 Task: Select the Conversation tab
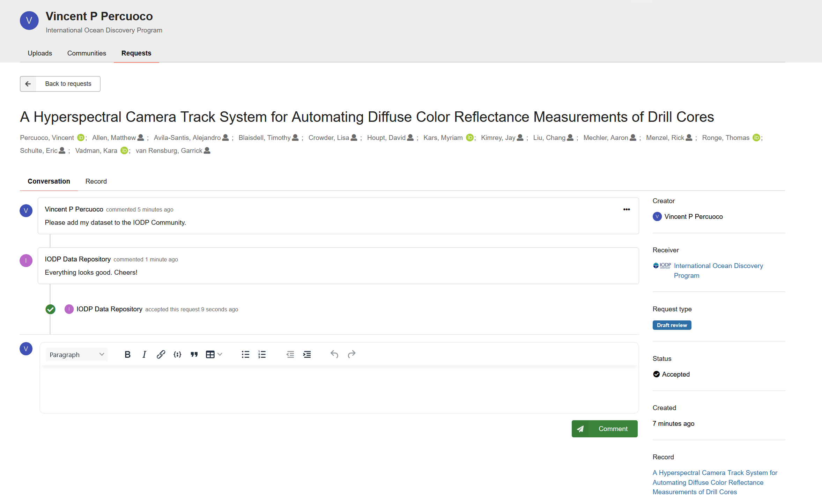(49, 181)
